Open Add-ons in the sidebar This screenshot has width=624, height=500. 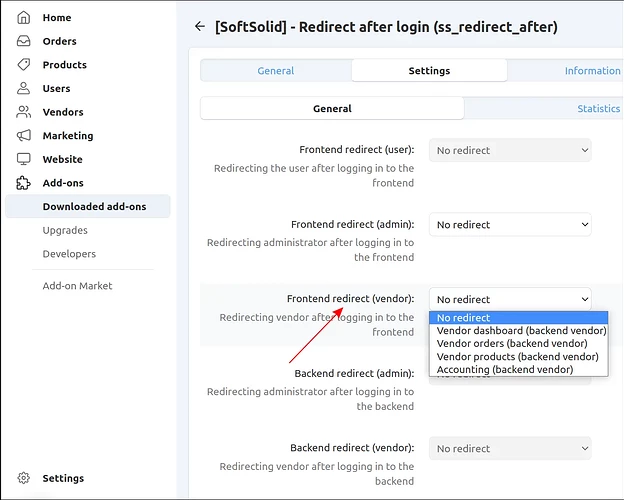(x=63, y=183)
